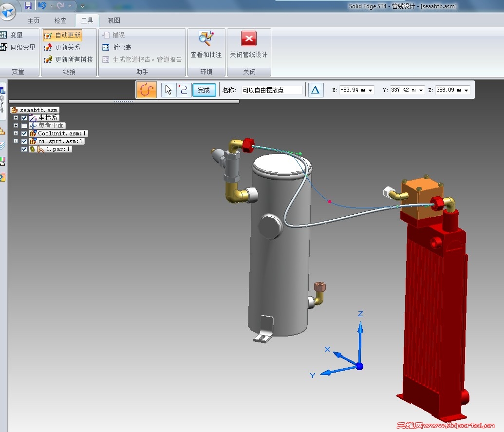Select 1.par:1 part in pathfinder
The width and height of the screenshot is (504, 432).
coord(50,149)
